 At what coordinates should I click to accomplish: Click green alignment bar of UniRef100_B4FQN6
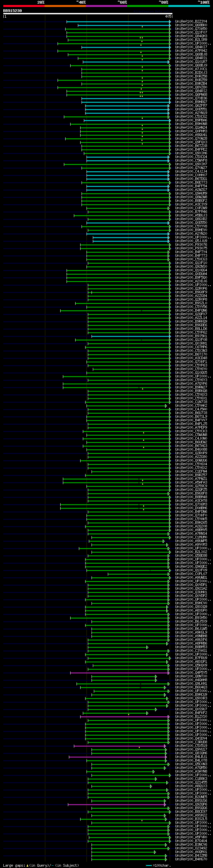tap(115, 311)
